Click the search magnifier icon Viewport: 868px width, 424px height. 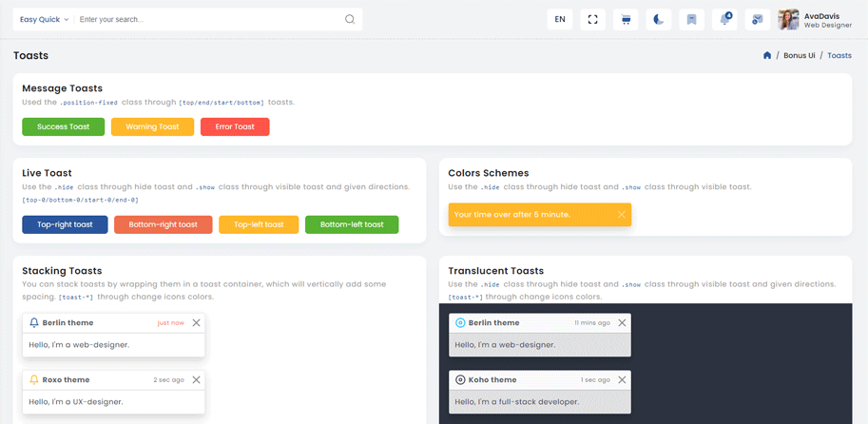coord(350,19)
